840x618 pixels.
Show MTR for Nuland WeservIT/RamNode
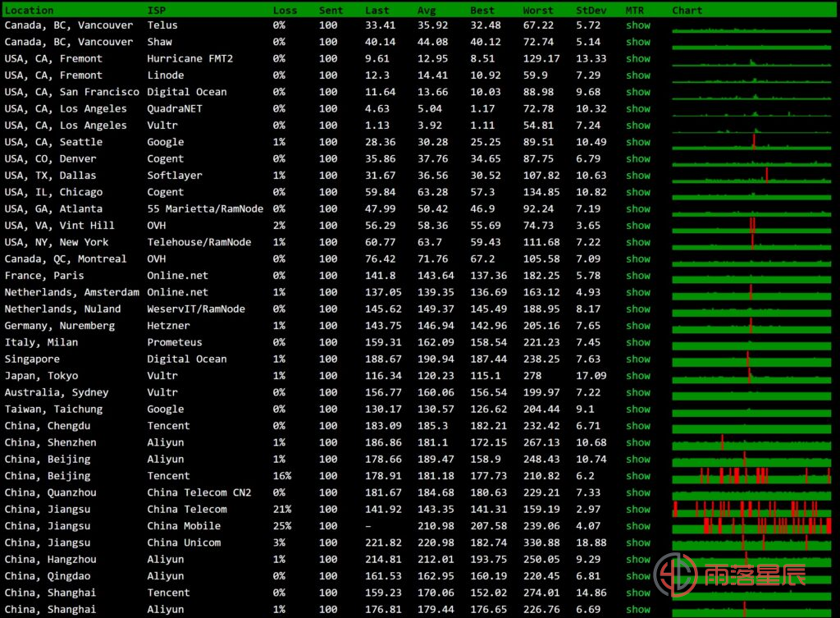click(x=638, y=309)
